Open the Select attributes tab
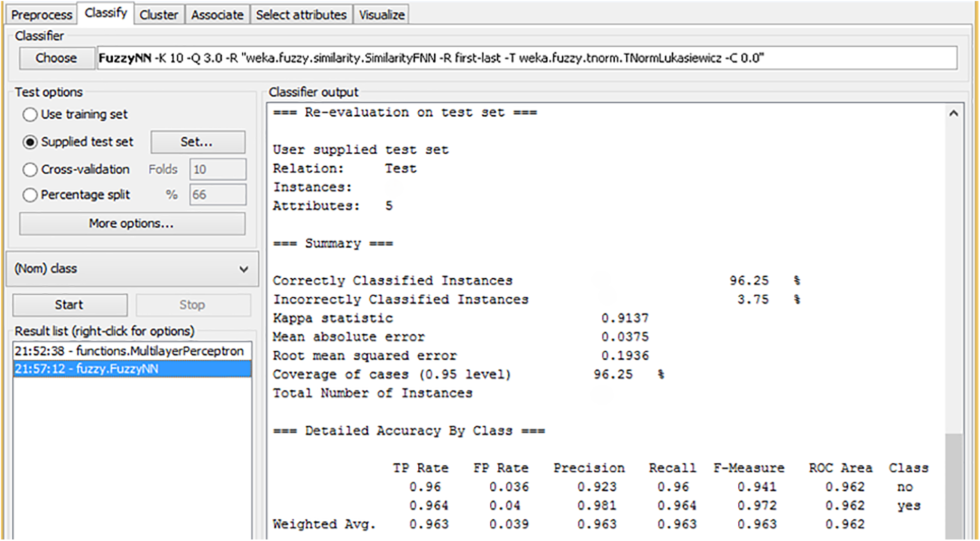The width and height of the screenshot is (980, 541). pyautogui.click(x=301, y=15)
